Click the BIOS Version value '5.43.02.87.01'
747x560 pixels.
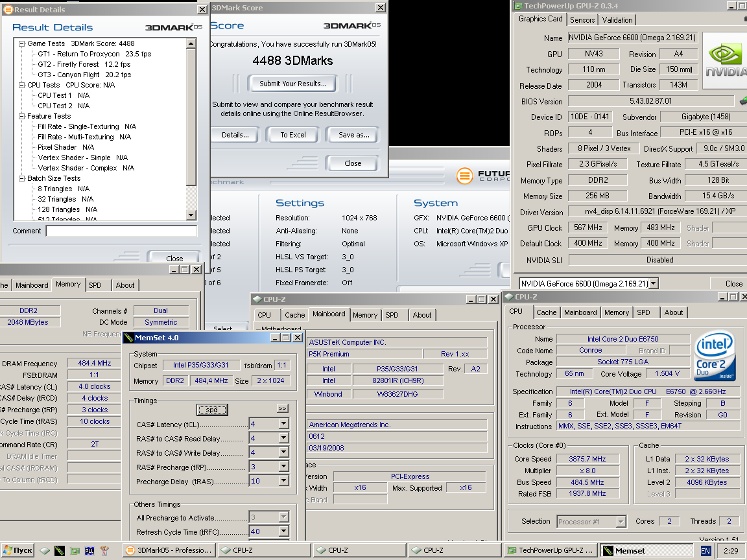click(x=651, y=101)
